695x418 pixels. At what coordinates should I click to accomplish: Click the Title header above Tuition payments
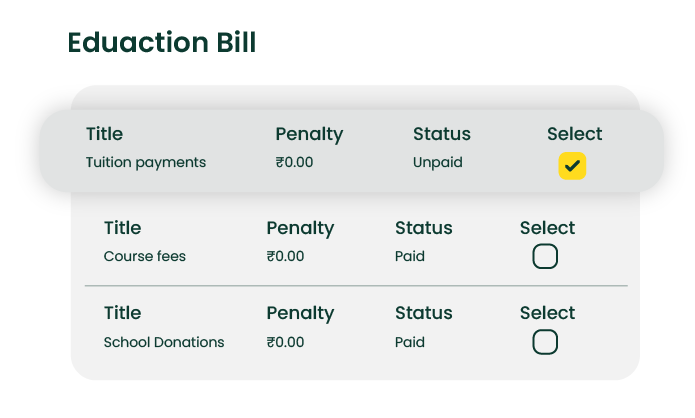tap(105, 134)
